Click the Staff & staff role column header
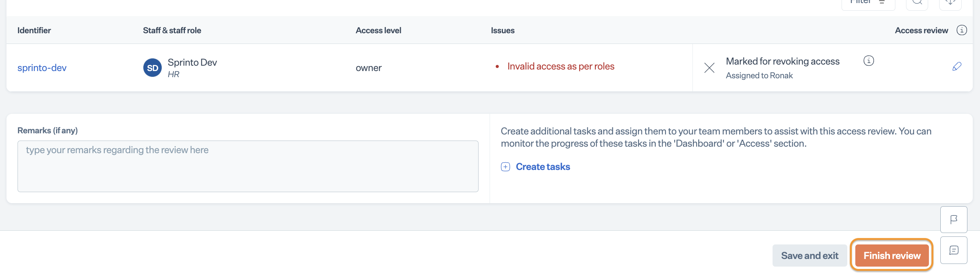The height and width of the screenshot is (275, 980). (172, 31)
